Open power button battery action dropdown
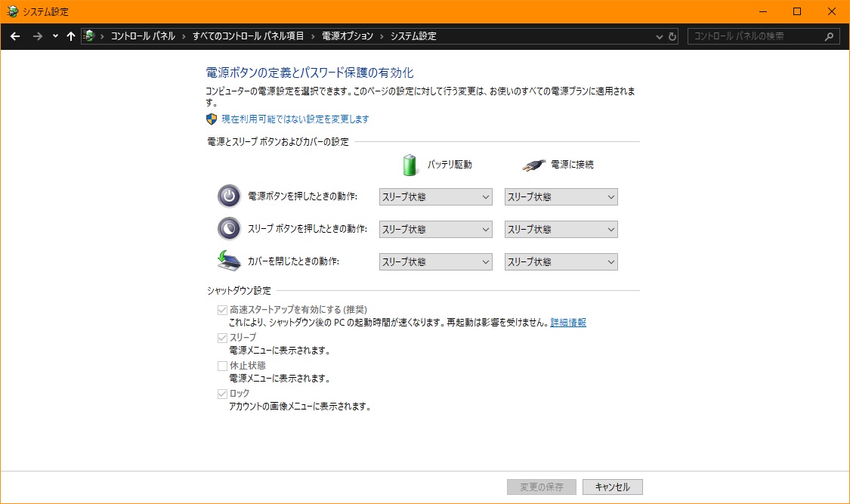Screen dimensions: 850x504 [x=436, y=196]
